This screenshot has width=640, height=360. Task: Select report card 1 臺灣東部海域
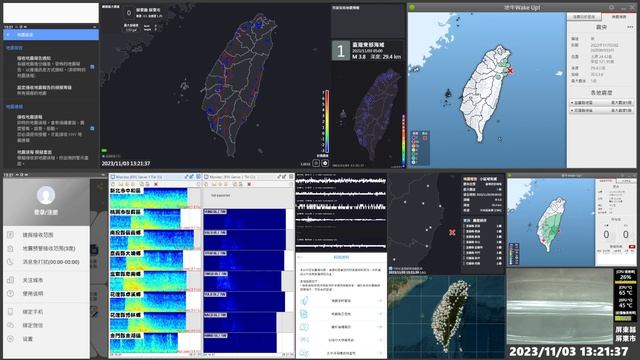click(367, 50)
